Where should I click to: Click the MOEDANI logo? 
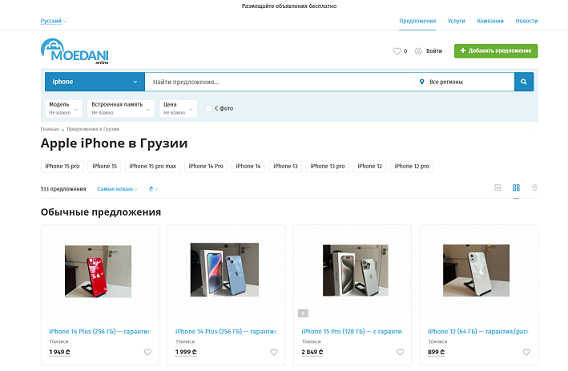click(75, 51)
